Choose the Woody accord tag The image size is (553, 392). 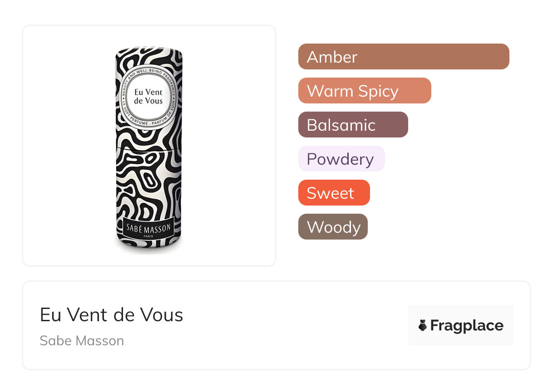coord(333,227)
